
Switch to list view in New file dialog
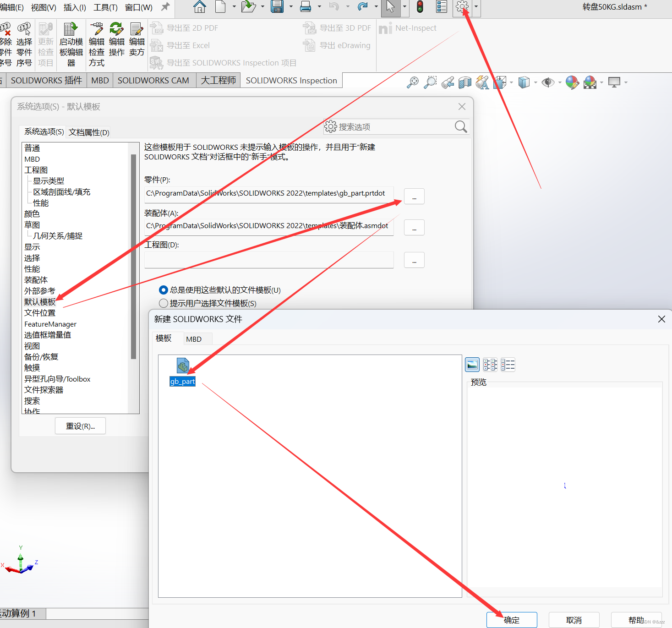coord(490,365)
